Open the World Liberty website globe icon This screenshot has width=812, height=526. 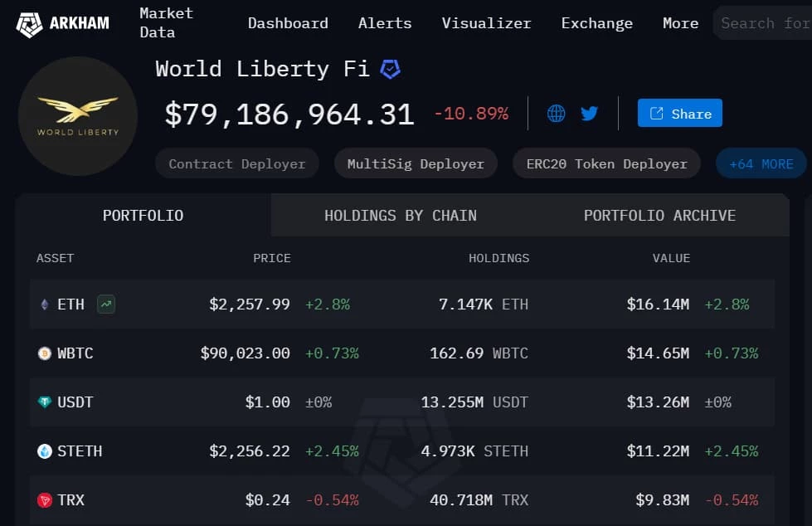click(557, 113)
